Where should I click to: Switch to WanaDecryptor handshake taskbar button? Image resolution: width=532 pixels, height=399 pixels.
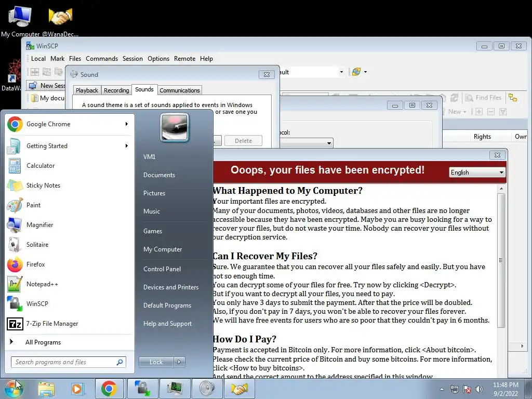(x=239, y=389)
